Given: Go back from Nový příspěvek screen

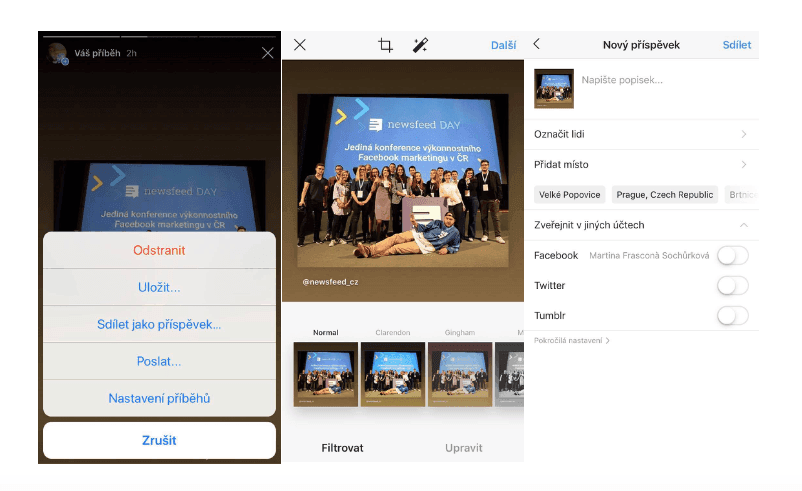Looking at the screenshot, I should 537,44.
